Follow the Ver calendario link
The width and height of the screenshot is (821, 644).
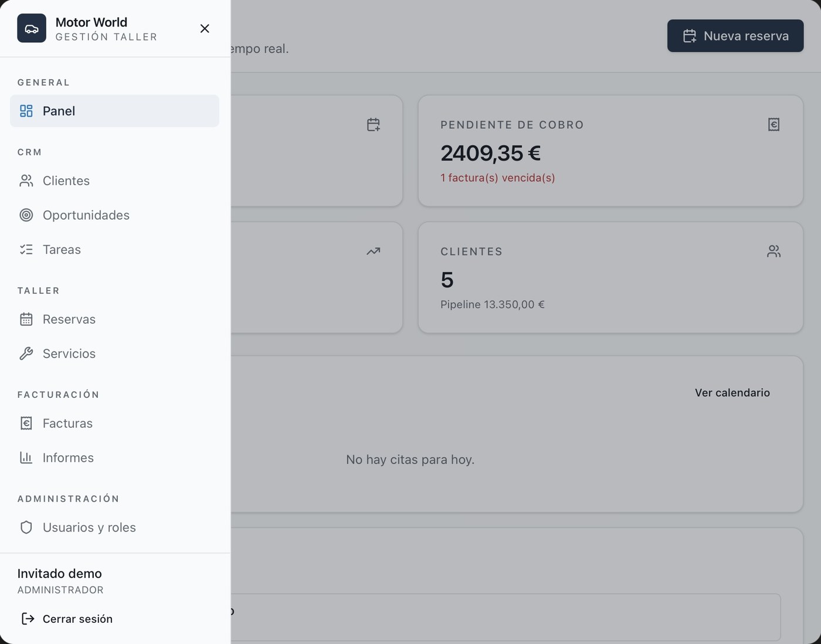pyautogui.click(x=732, y=393)
